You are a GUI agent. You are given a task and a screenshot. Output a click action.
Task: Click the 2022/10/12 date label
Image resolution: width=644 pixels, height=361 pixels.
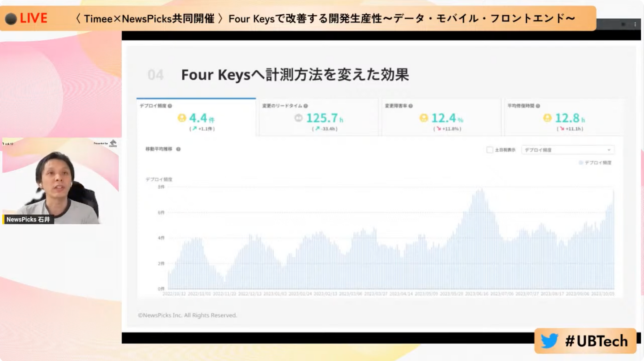coord(174,294)
